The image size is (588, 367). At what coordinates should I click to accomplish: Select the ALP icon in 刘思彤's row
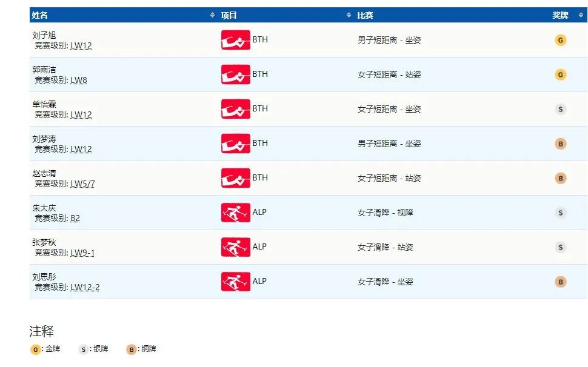pos(235,282)
